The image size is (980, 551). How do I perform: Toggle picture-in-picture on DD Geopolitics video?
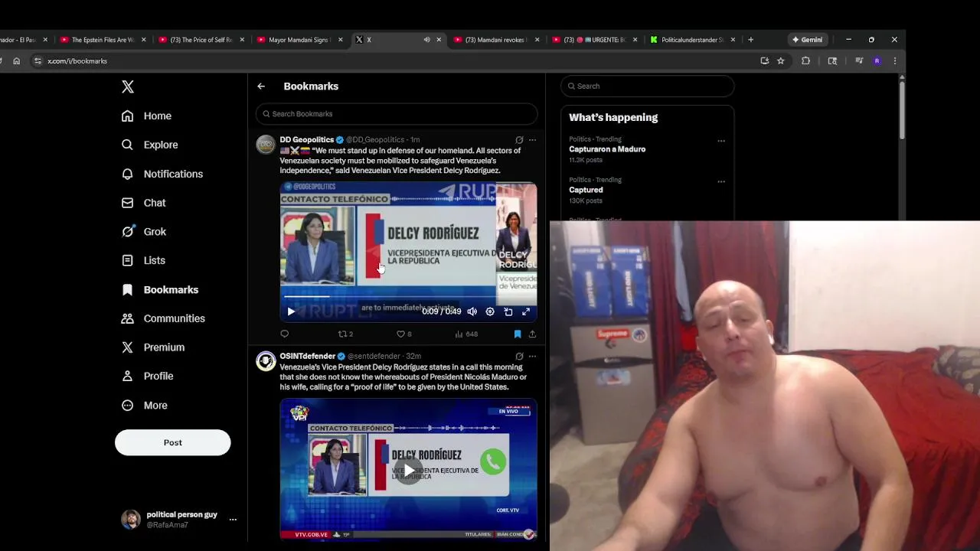(508, 311)
